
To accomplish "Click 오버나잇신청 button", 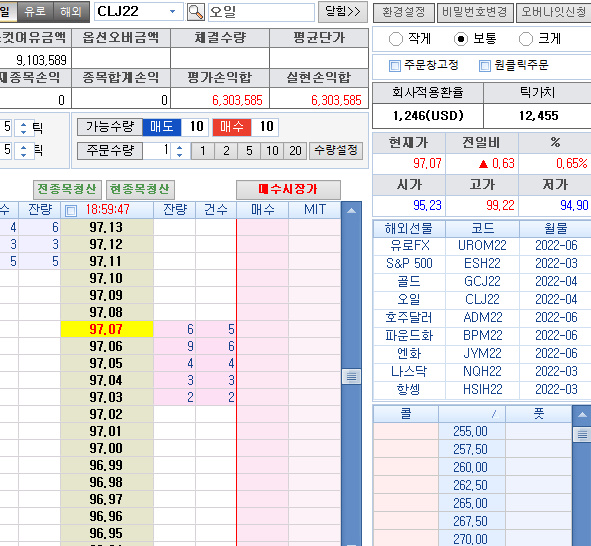I will (x=553, y=12).
